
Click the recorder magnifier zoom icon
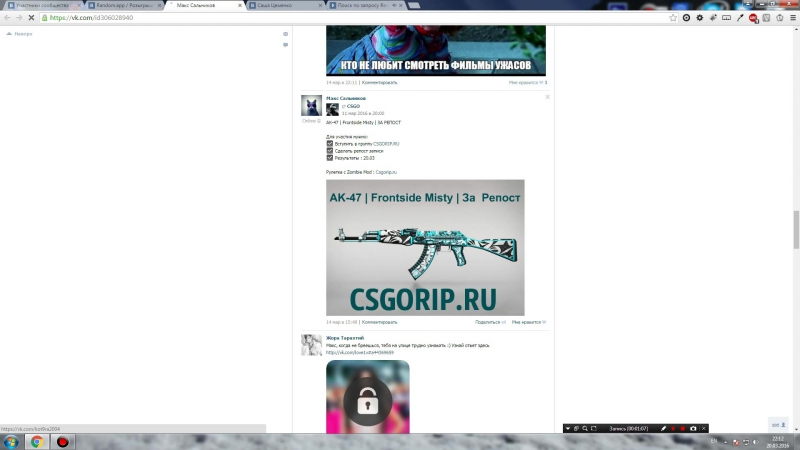click(585, 429)
